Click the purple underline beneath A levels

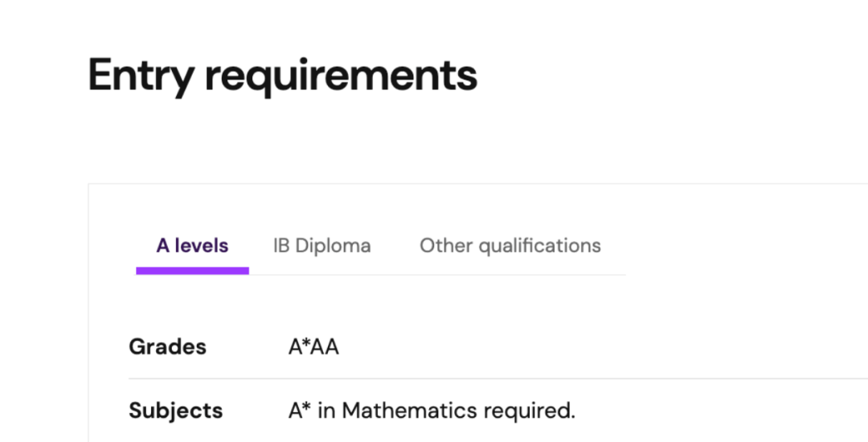coord(192,271)
